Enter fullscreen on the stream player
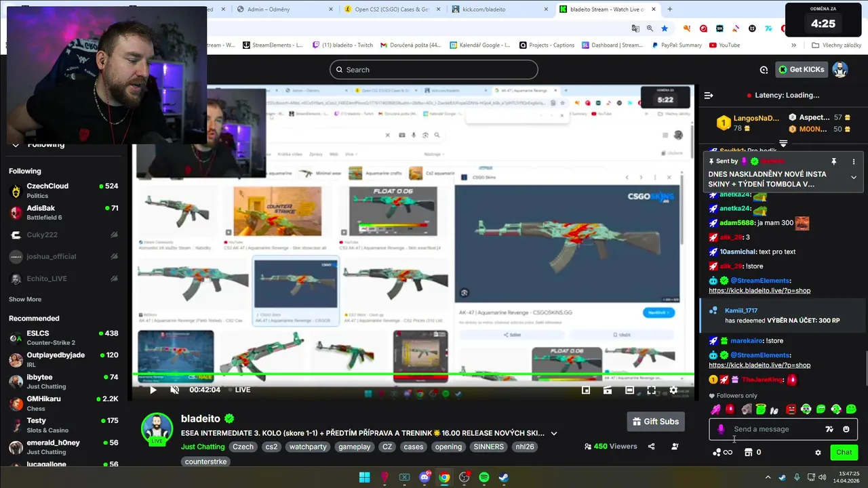 click(651, 390)
